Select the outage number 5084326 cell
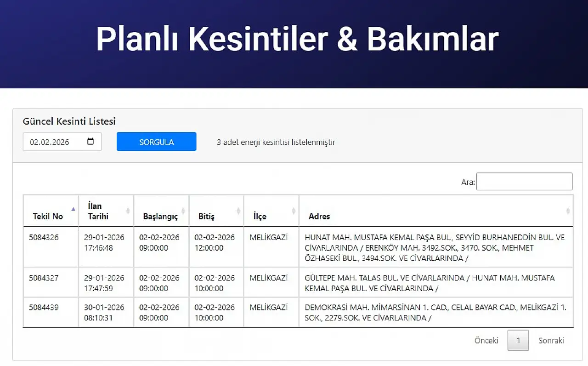Viewport: 588px width, 366px height. pyautogui.click(x=44, y=238)
